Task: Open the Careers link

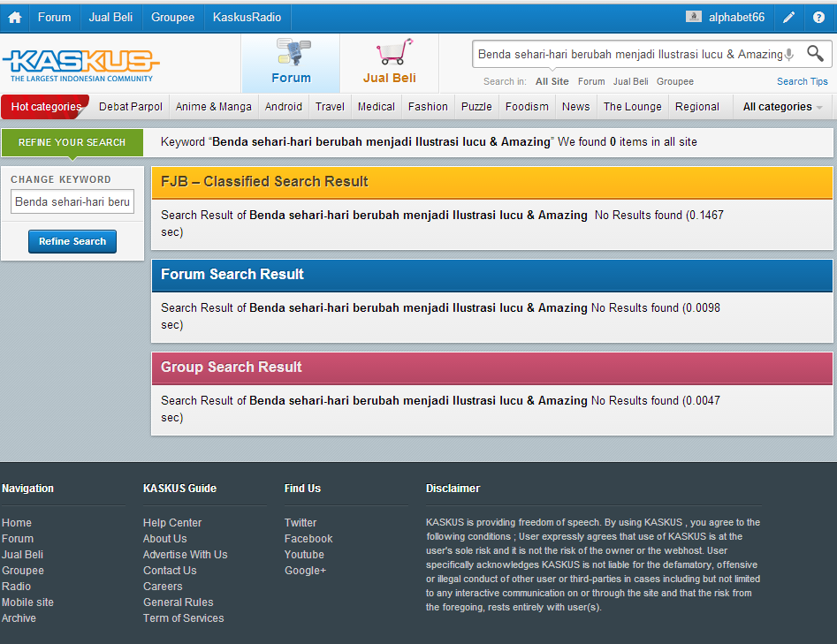Action: coord(163,587)
